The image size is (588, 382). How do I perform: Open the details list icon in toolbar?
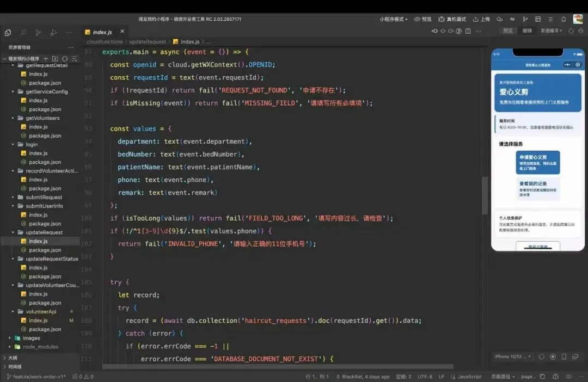coord(551,19)
